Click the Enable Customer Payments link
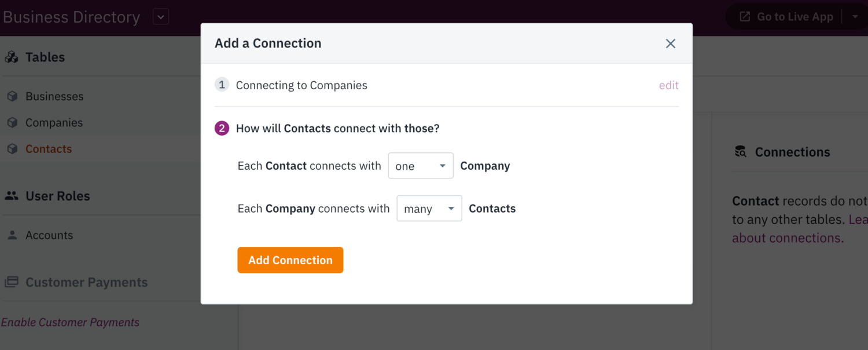This screenshot has height=350, width=868. [x=70, y=322]
